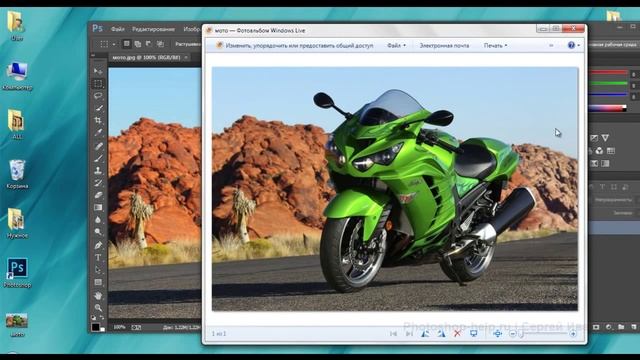Rotate photo clockwise in viewer

(441, 333)
